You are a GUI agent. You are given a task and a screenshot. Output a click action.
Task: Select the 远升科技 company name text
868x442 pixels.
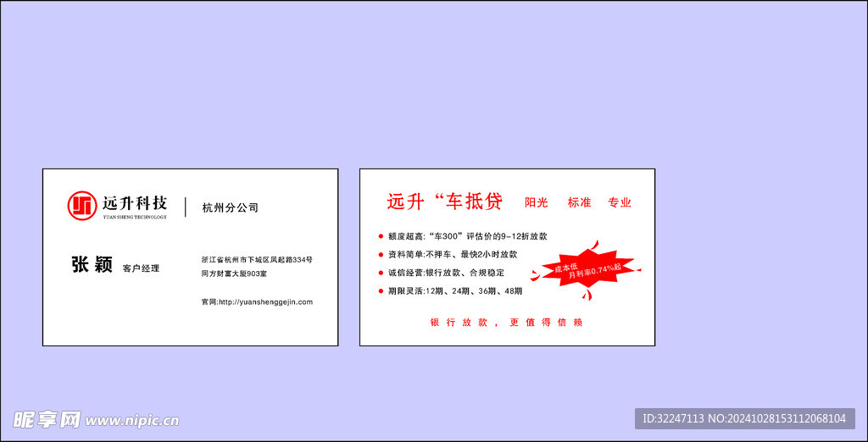[135, 203]
